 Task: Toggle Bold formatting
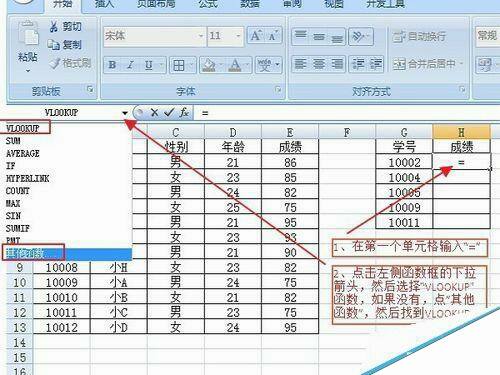[112, 65]
